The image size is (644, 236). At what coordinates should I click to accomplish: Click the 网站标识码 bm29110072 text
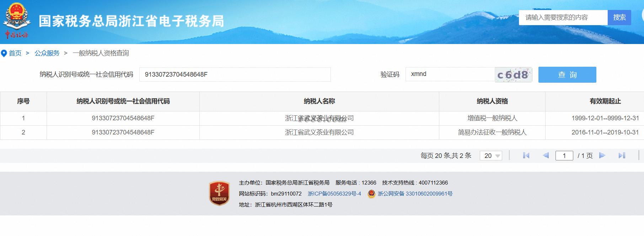click(270, 194)
